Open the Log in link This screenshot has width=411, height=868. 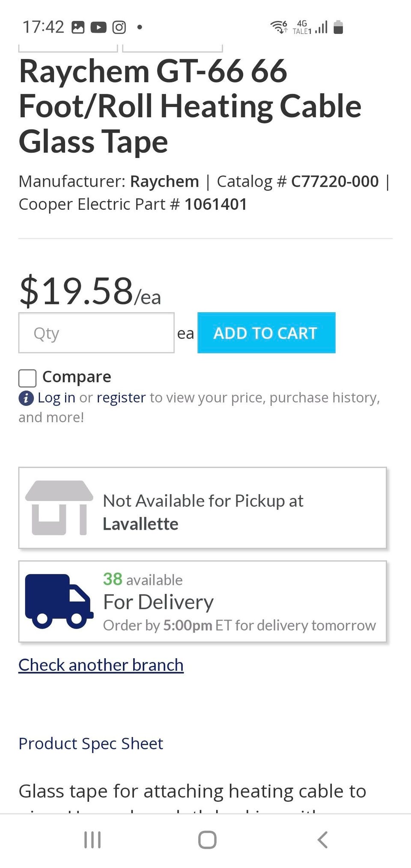click(x=57, y=398)
